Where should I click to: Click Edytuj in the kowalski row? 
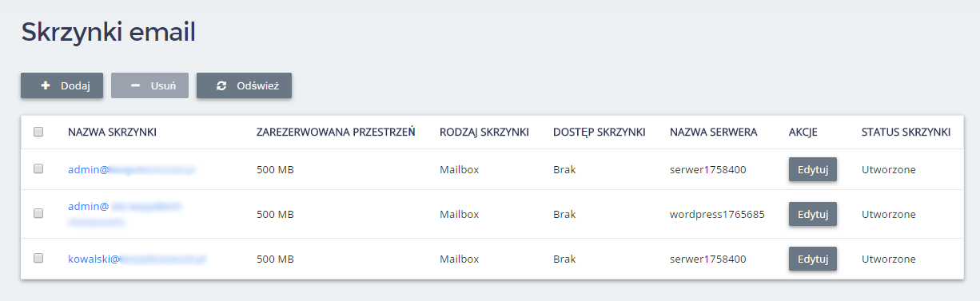812,259
